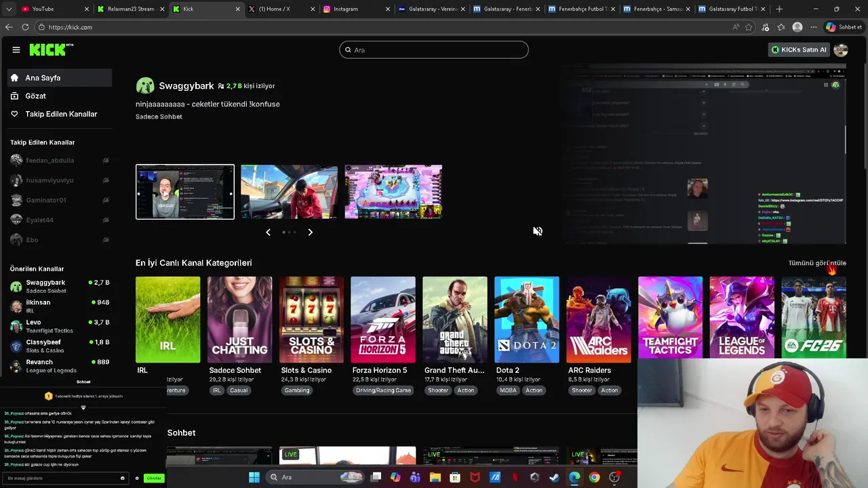Image resolution: width=868 pixels, height=488 pixels.
Task: Switch to the (1) Home / X tab
Action: pyautogui.click(x=280, y=9)
